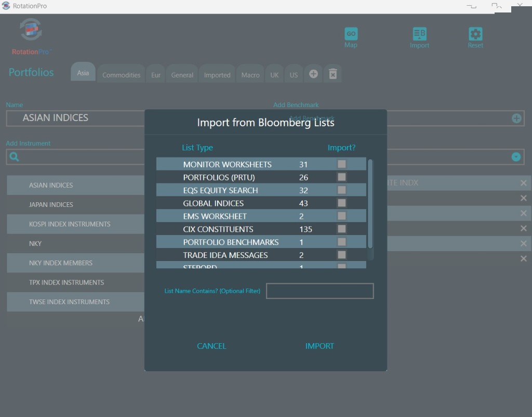Remove the ITE INDX row with X
Viewport: 532px width, 417px height.
523,183
